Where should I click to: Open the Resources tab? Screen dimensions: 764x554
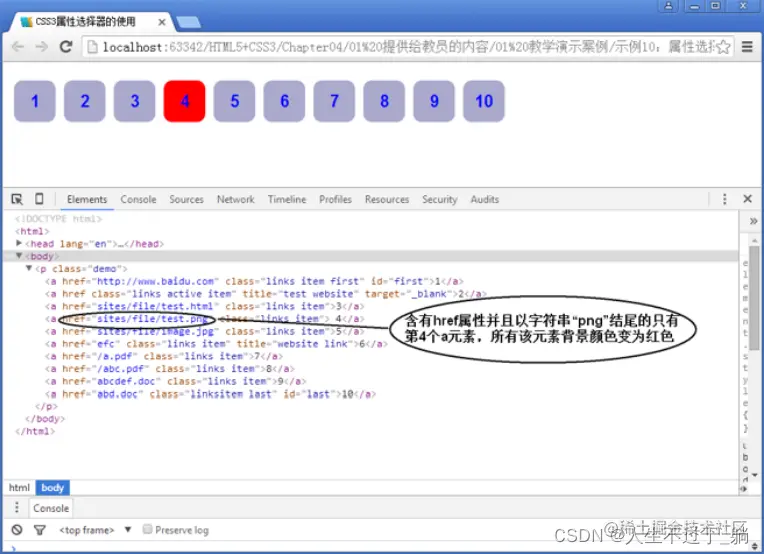coord(387,199)
